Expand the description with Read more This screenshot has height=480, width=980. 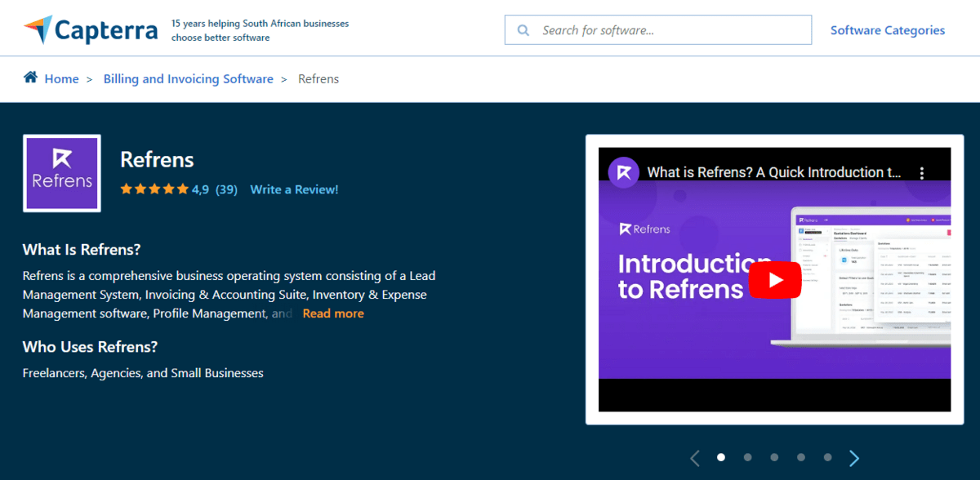(333, 313)
